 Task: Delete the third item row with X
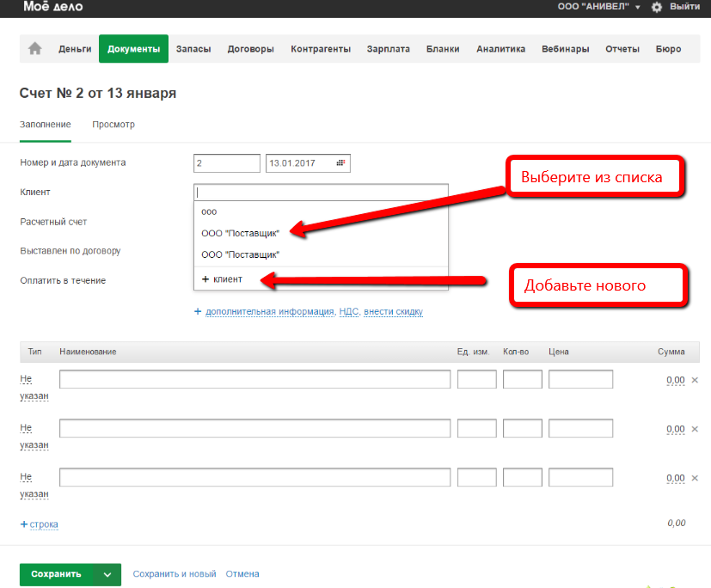pyautogui.click(x=695, y=478)
